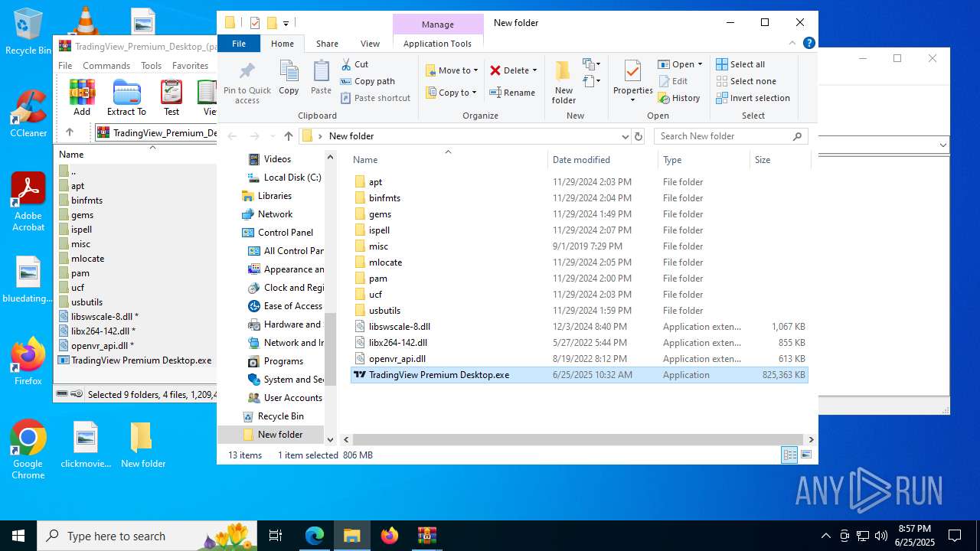Viewport: 980px width, 551px height.
Task: Click the Cut scissors command
Action: (354, 64)
